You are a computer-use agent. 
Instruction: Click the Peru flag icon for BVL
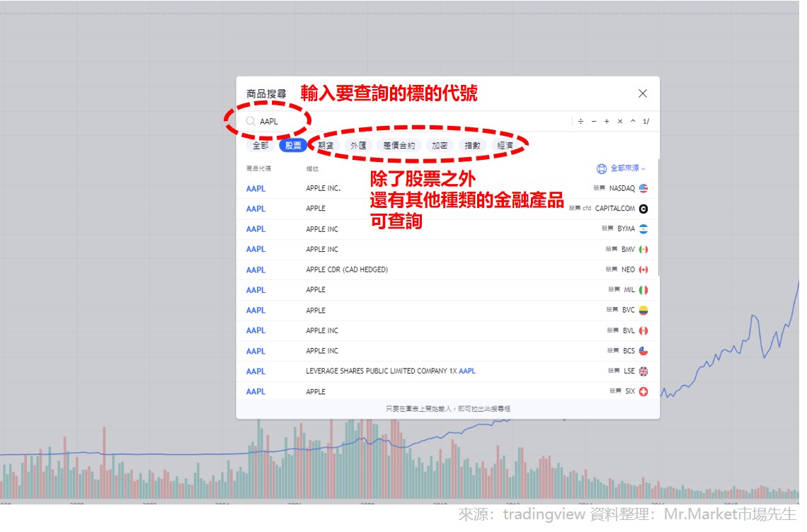click(643, 331)
